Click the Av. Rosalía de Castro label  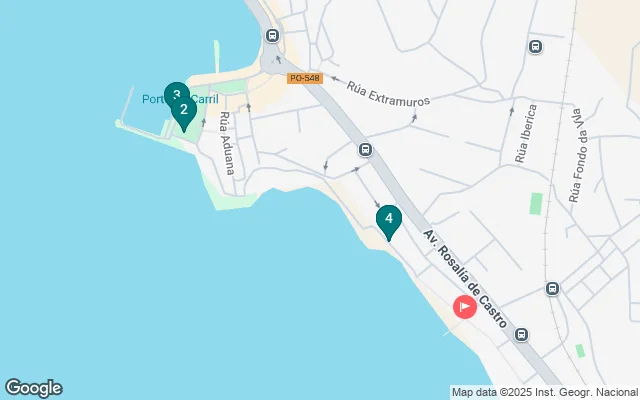pos(465,279)
